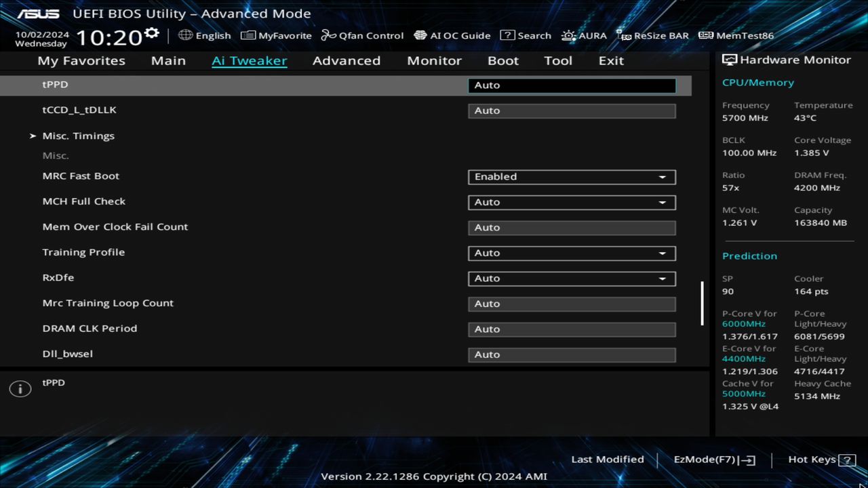Launch MemTest86 from the toolbar

coord(736,35)
